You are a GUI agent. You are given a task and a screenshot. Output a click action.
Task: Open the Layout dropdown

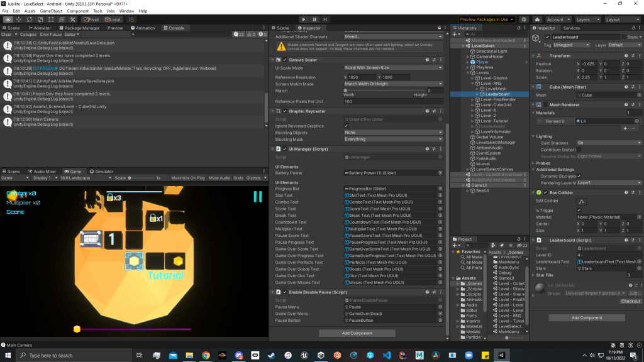(622, 19)
